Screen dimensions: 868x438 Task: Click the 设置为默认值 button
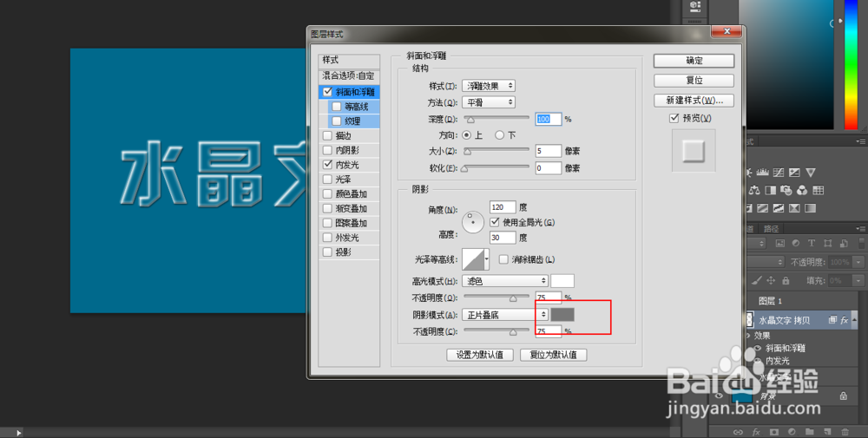(x=479, y=355)
